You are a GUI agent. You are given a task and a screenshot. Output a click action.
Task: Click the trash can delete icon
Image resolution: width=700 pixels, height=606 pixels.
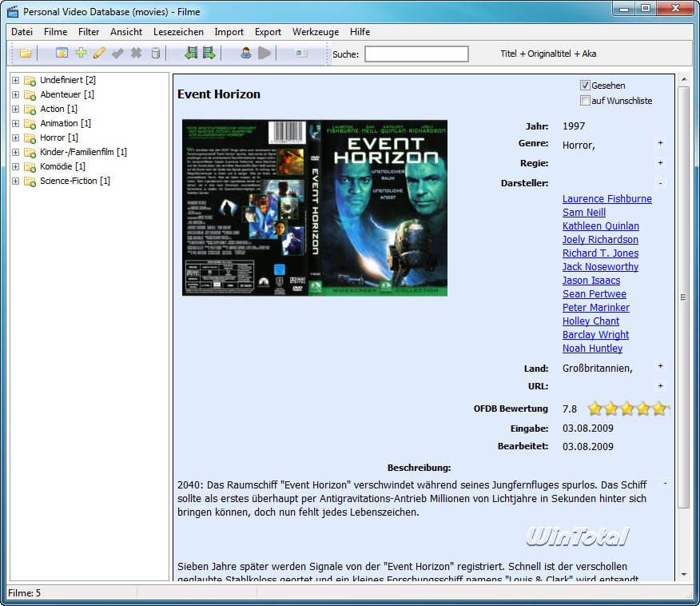coord(155,53)
